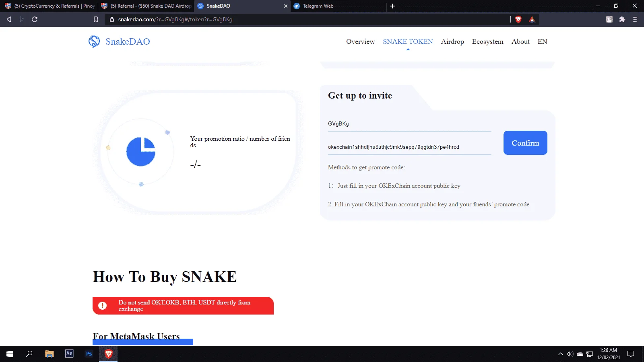Click the wallet extension icon in toolbar
The image size is (644, 362).
pyautogui.click(x=609, y=19)
